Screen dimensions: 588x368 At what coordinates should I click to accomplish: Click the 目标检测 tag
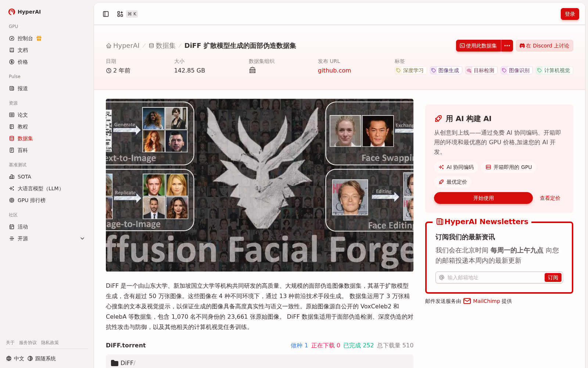pos(481,70)
